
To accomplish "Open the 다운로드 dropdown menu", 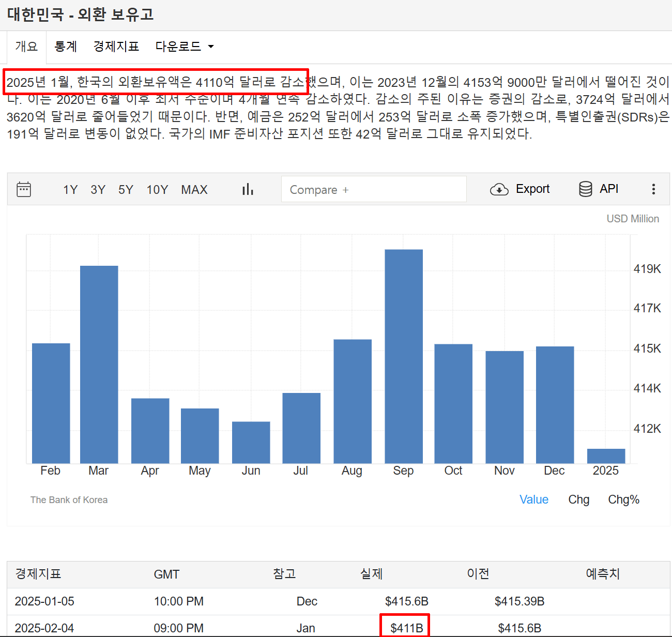I will coord(184,47).
